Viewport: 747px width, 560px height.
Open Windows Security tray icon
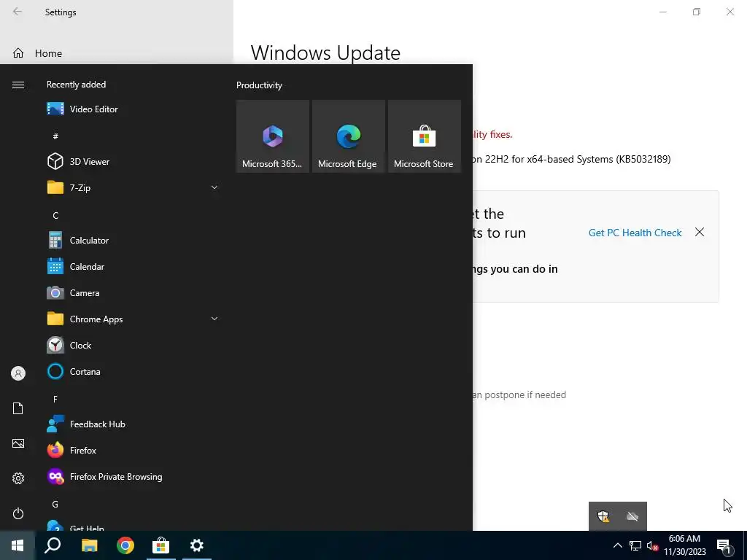pos(603,516)
